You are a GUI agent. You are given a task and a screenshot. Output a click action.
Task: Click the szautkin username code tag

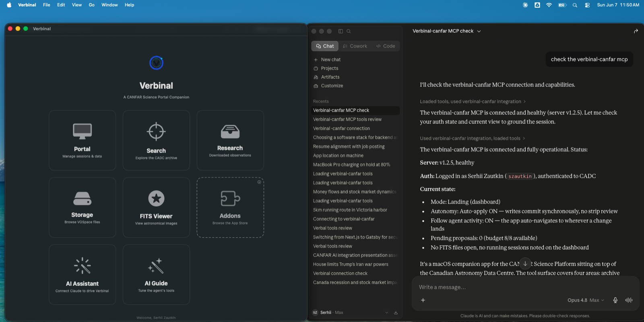tap(520, 176)
